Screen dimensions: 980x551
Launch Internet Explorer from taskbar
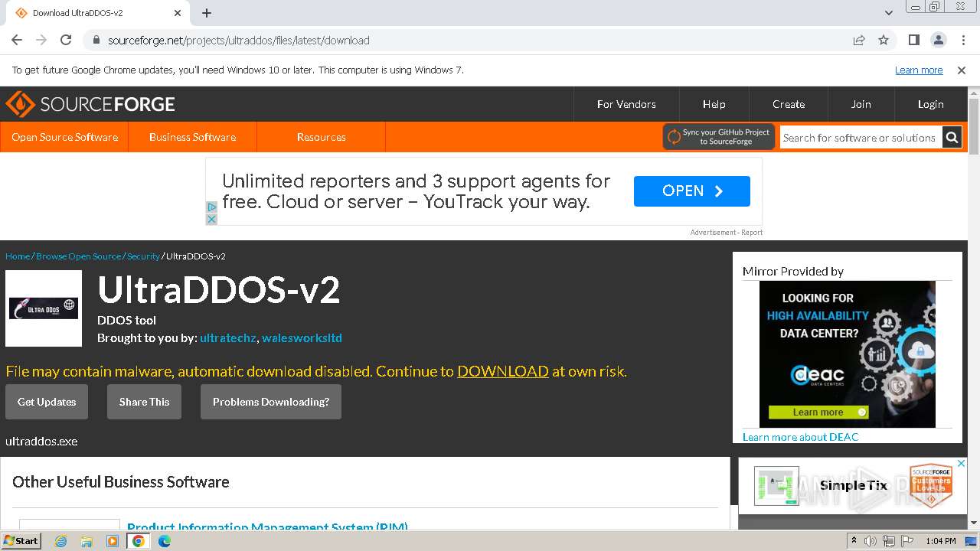(61, 541)
